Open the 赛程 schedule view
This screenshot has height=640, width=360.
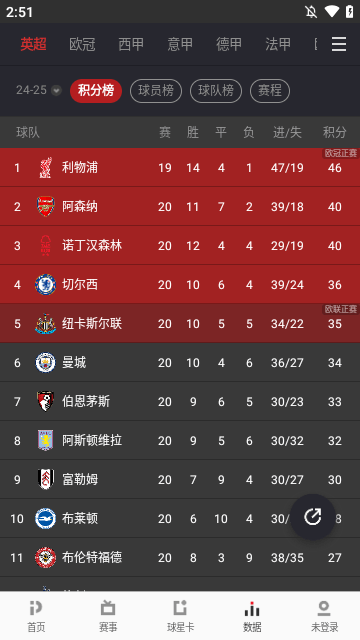coord(270,91)
